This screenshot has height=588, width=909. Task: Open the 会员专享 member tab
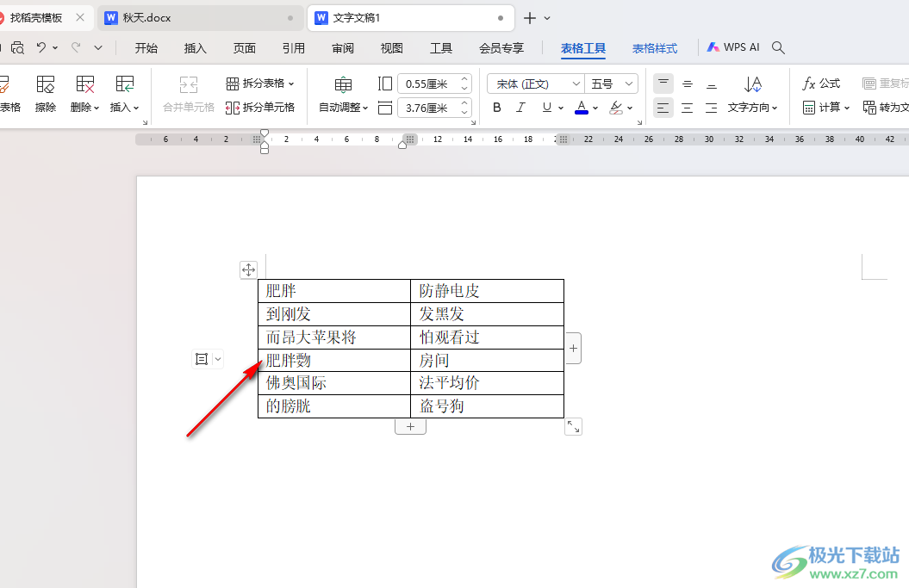coord(501,48)
